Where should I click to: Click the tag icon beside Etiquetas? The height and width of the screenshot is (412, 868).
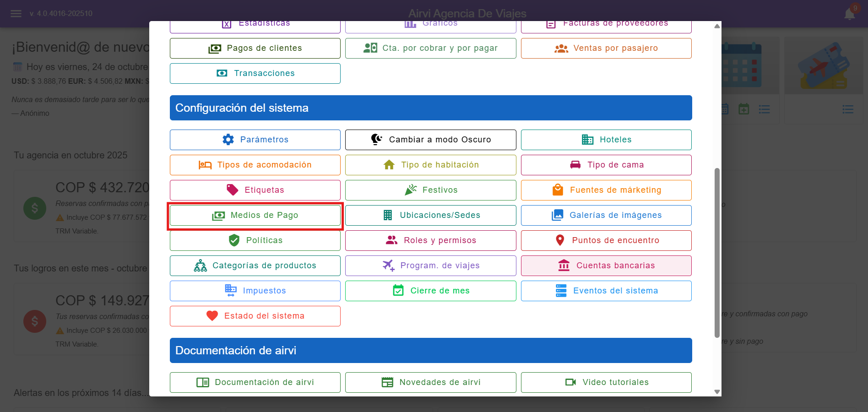[233, 190]
